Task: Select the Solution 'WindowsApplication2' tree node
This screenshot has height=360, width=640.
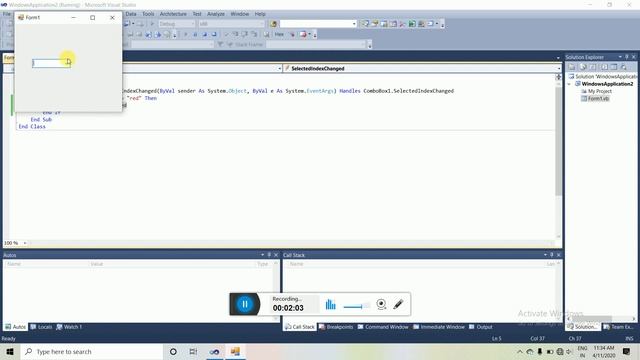Action: pos(602,76)
